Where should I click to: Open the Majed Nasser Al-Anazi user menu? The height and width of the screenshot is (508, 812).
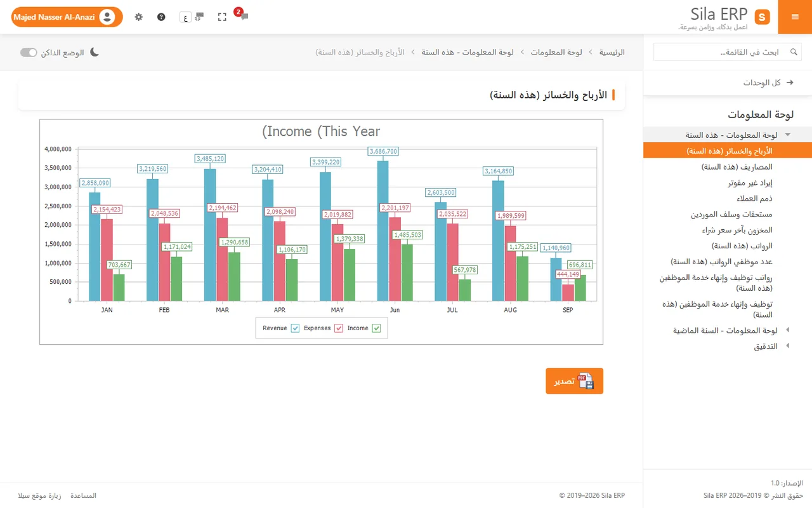pos(67,17)
